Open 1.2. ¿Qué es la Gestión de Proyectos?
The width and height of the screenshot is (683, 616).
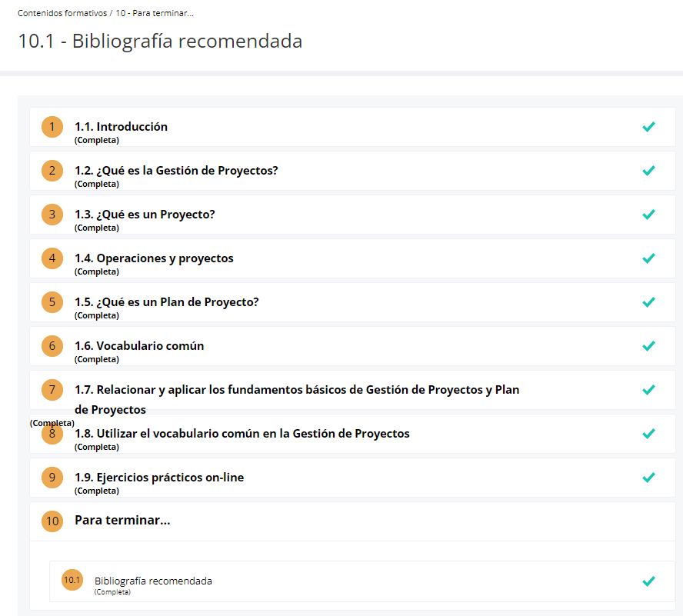[x=176, y=170]
